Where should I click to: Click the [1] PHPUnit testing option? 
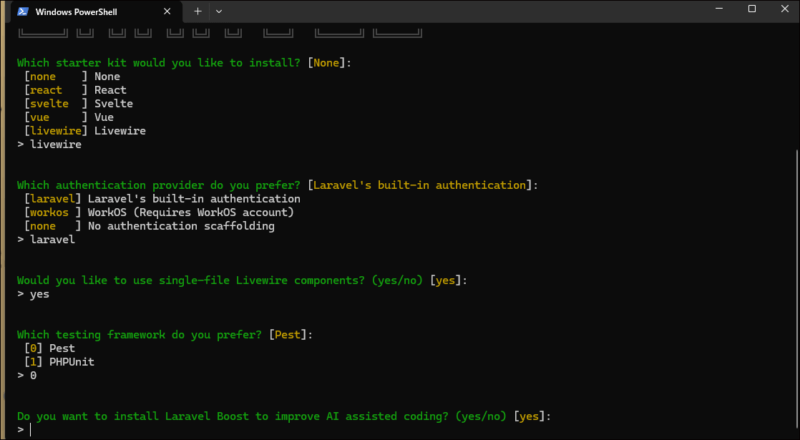pyautogui.click(x=58, y=361)
